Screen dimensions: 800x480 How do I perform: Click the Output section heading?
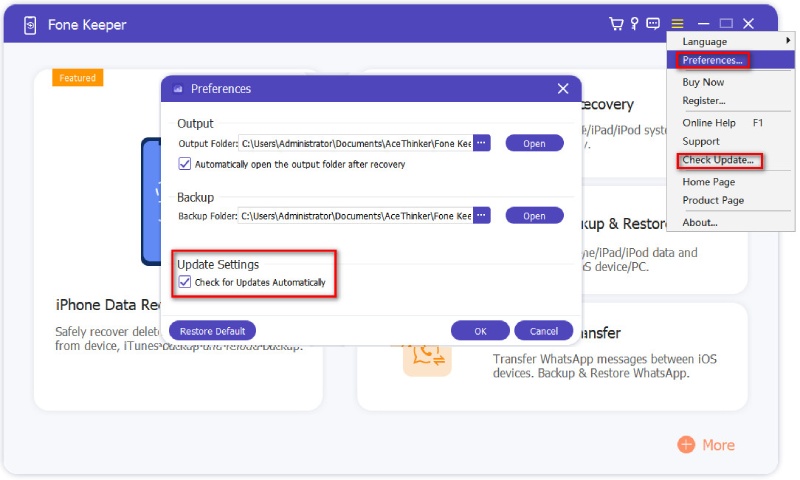click(x=195, y=123)
